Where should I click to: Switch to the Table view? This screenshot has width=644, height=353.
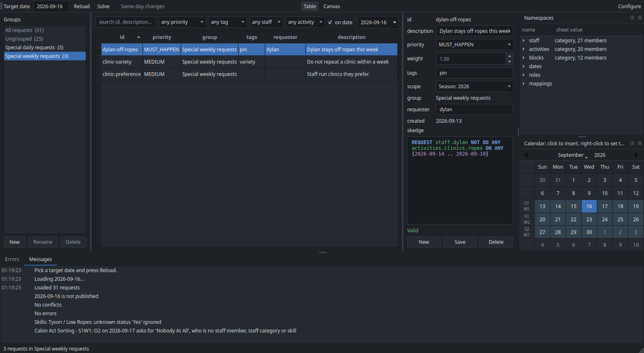pyautogui.click(x=310, y=6)
